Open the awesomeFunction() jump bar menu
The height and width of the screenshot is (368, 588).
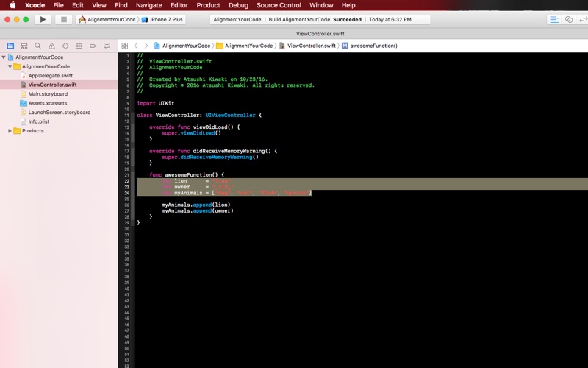(370, 46)
